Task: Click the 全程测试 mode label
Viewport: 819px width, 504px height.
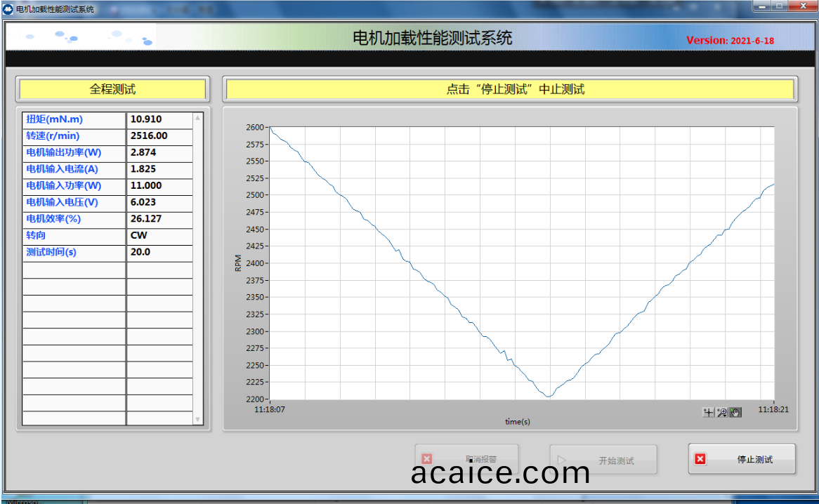Action: (x=112, y=89)
